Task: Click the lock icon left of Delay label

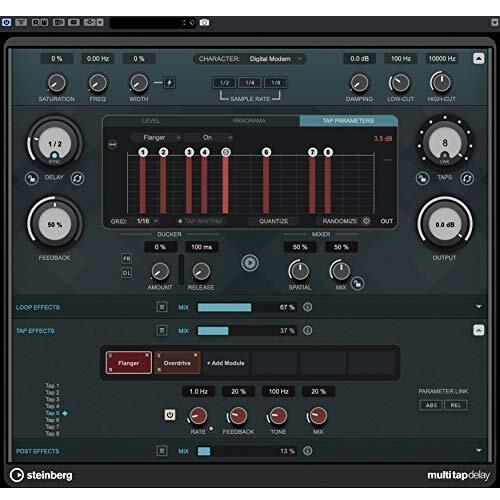Action: click(31, 178)
